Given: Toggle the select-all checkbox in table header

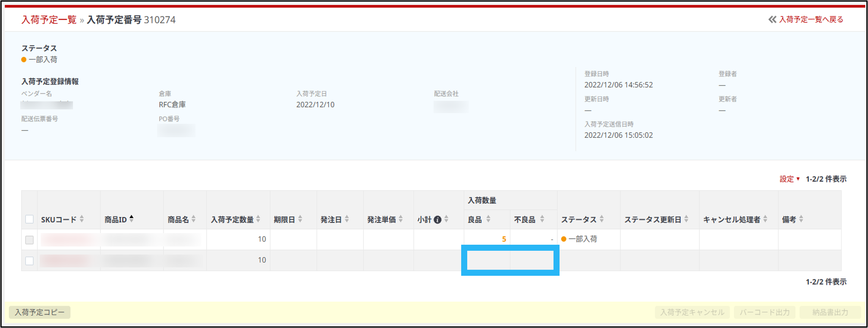Looking at the screenshot, I should point(29,219).
